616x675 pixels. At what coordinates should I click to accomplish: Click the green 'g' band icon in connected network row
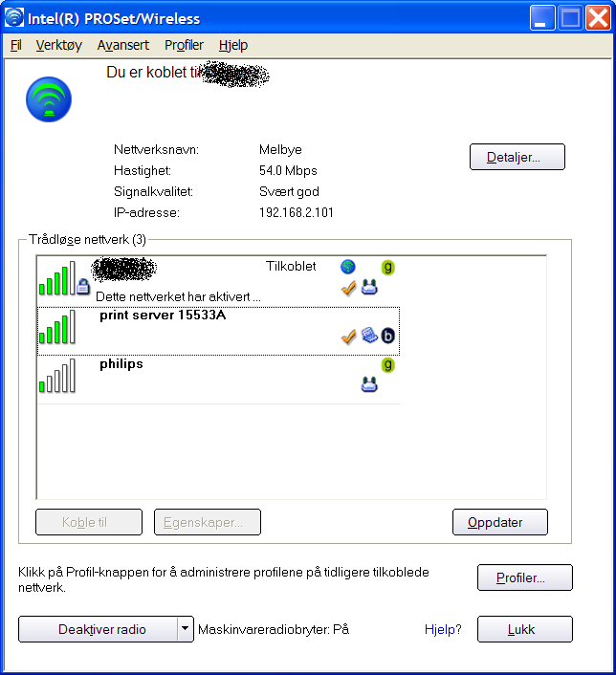coord(387,268)
